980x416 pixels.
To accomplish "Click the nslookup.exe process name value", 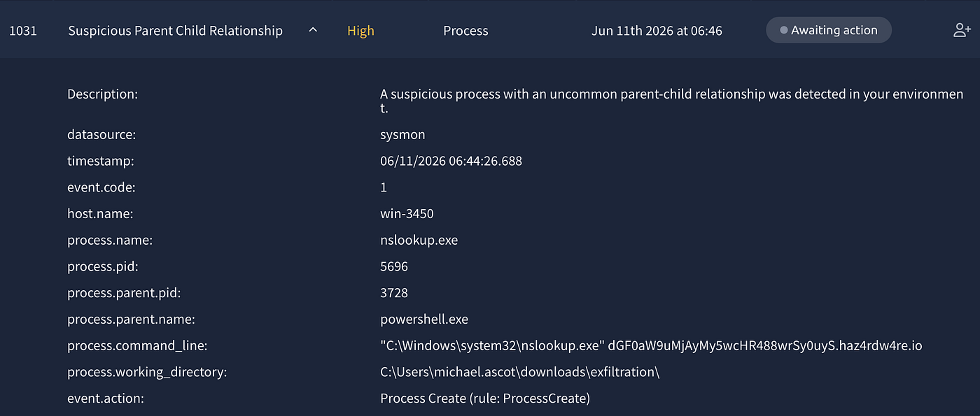I will click(x=419, y=241).
